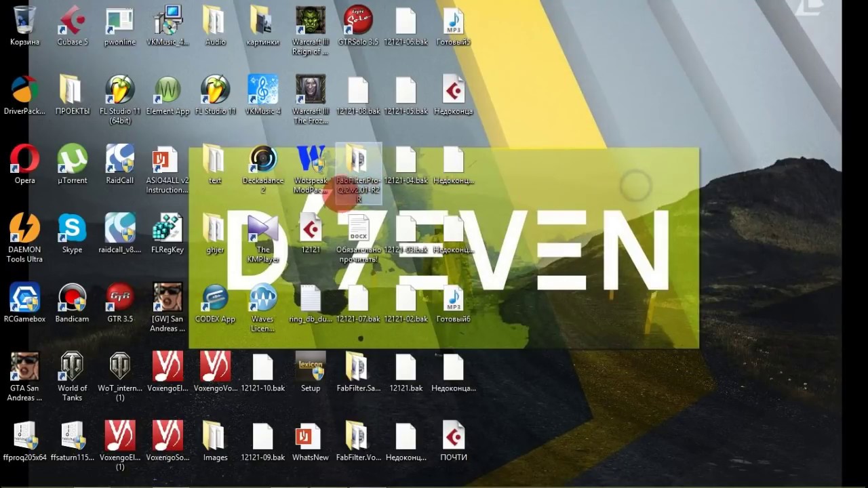Select the Готовый6 MP3 file
The width and height of the screenshot is (868, 488).
pos(453,302)
